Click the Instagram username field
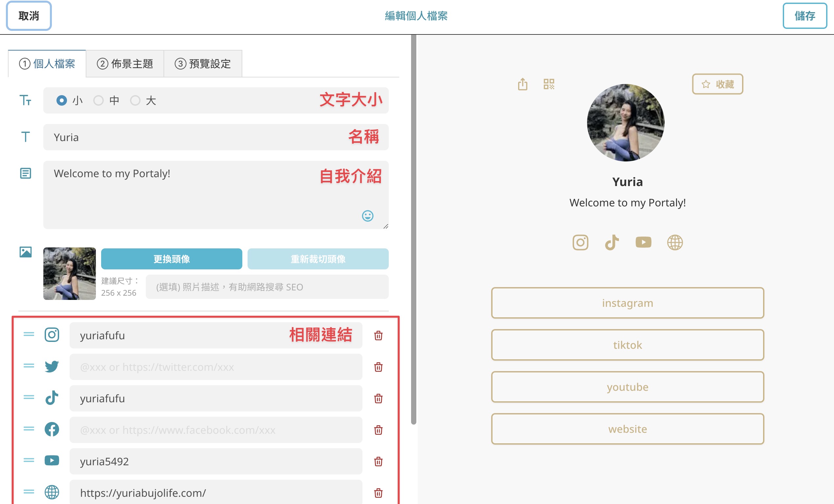834x504 pixels. (216, 335)
